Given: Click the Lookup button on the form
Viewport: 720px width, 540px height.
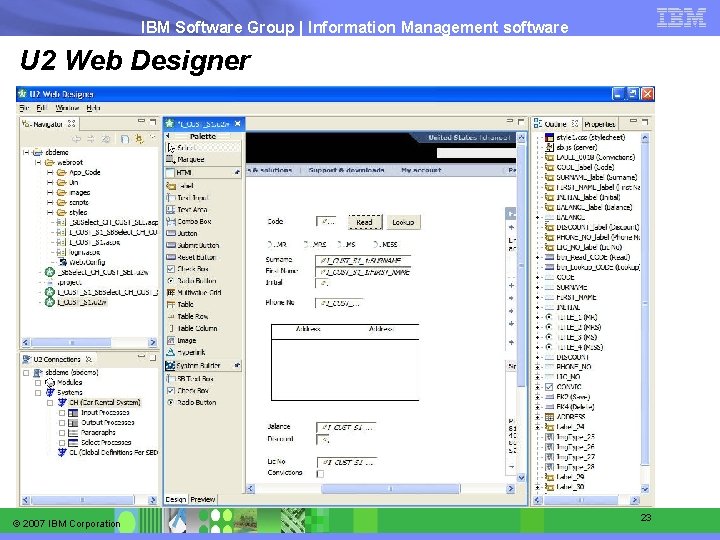Looking at the screenshot, I should [403, 222].
